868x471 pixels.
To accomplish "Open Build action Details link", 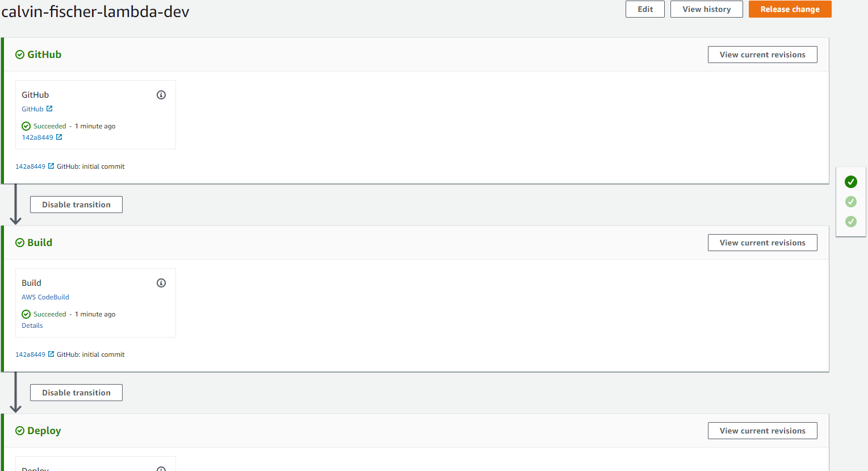I will pyautogui.click(x=32, y=326).
